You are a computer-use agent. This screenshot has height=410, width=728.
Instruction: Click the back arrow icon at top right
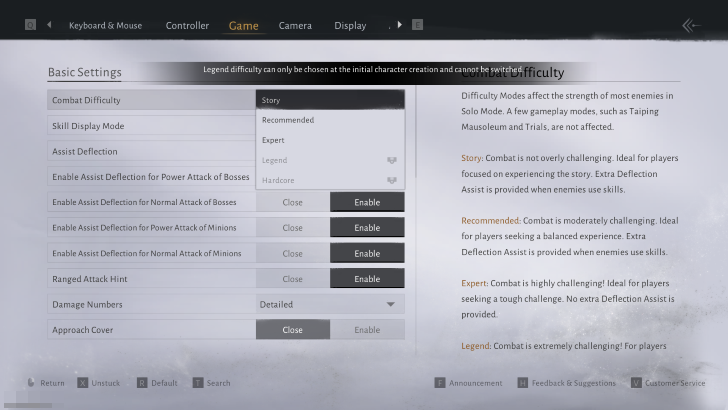tap(691, 26)
